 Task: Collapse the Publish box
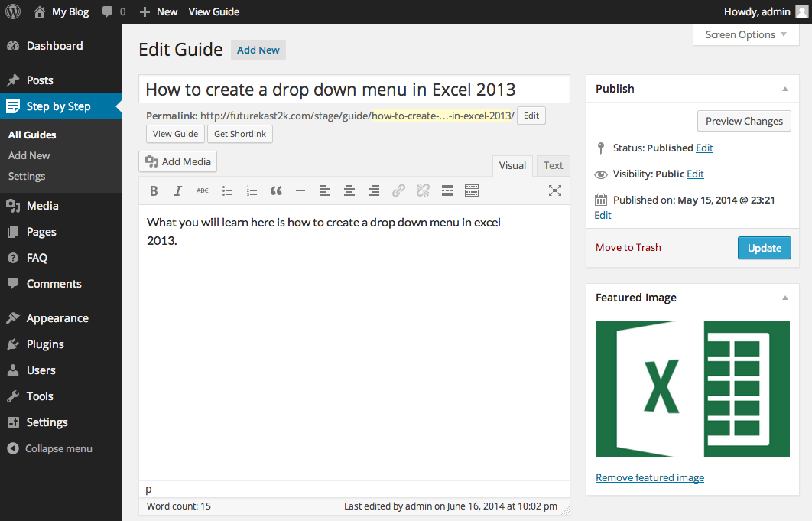click(x=785, y=90)
